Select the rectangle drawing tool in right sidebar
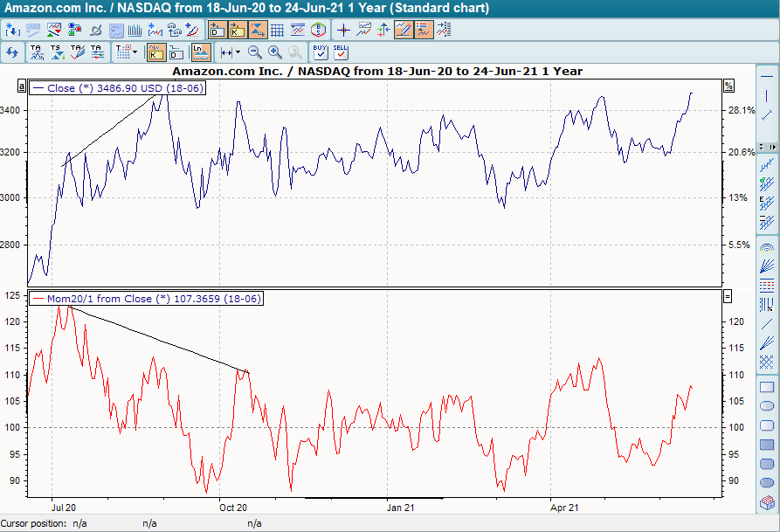The width and height of the screenshot is (780, 532). tap(765, 386)
